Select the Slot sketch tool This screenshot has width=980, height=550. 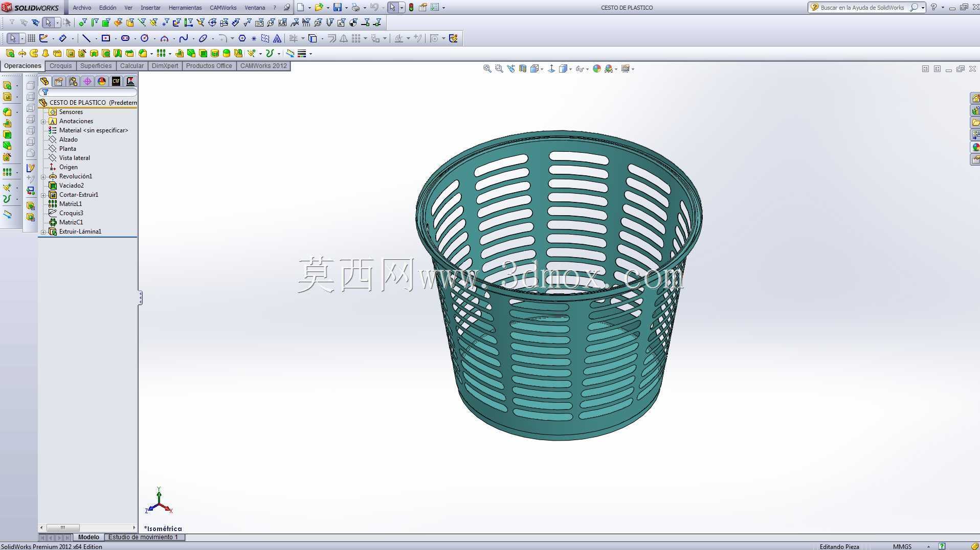point(125,38)
